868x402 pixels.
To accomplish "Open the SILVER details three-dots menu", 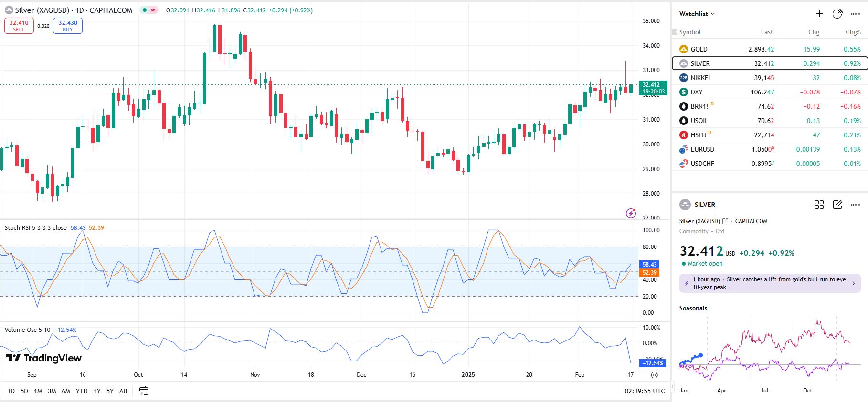I will [x=856, y=205].
